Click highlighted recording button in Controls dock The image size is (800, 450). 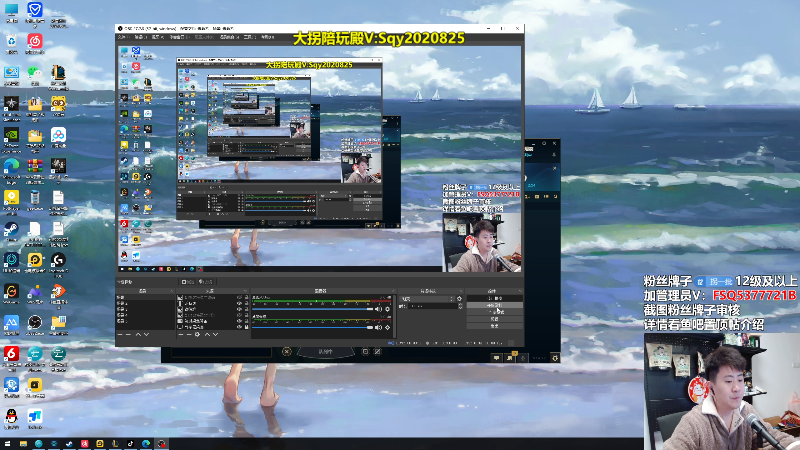pos(494,305)
